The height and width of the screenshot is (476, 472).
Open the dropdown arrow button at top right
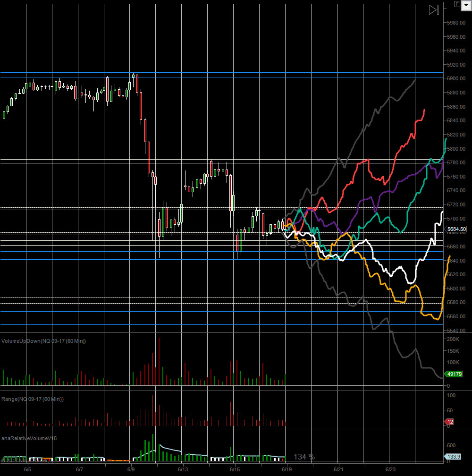[x=466, y=5]
